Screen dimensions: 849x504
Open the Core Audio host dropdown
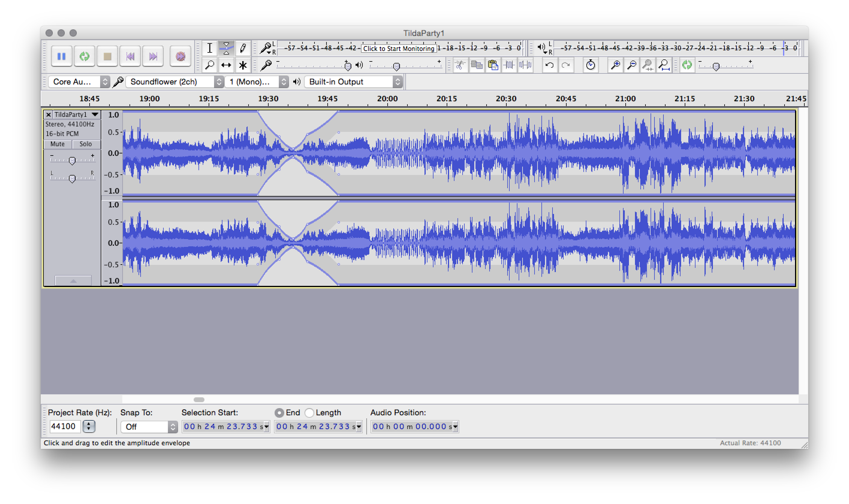pos(79,82)
